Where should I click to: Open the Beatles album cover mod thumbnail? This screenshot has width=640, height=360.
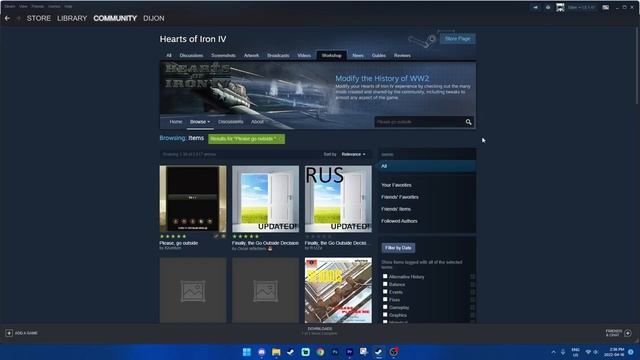tap(338, 290)
